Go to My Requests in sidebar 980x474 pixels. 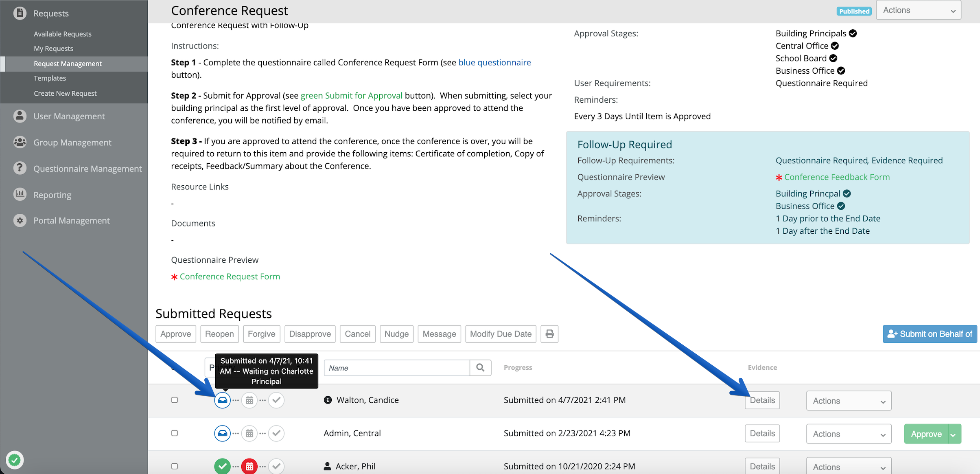pos(53,48)
